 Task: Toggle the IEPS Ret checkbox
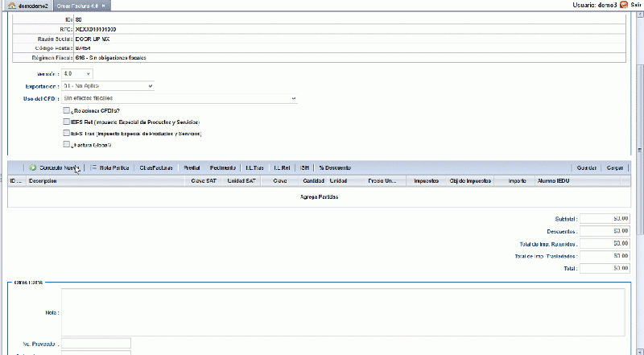click(66, 122)
